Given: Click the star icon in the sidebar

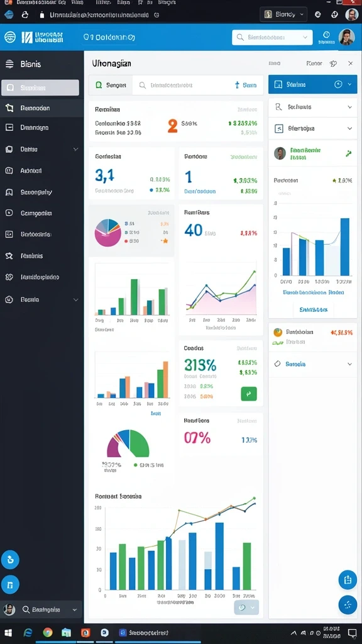Looking at the screenshot, I should [9, 256].
